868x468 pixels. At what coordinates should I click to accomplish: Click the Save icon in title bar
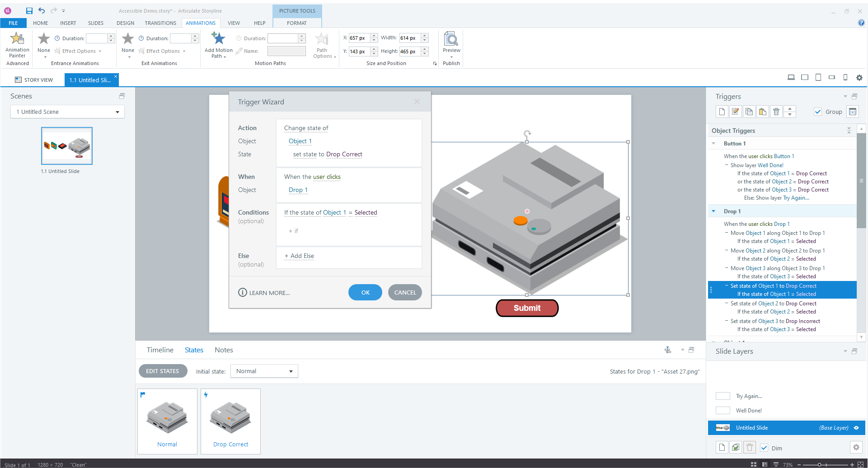click(x=29, y=11)
